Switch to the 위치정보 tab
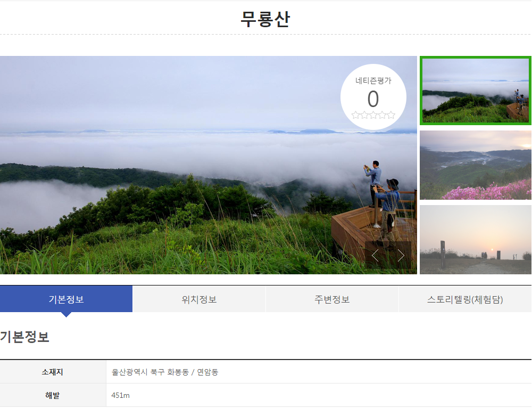Screen dimensions: 532x408 click(x=199, y=299)
